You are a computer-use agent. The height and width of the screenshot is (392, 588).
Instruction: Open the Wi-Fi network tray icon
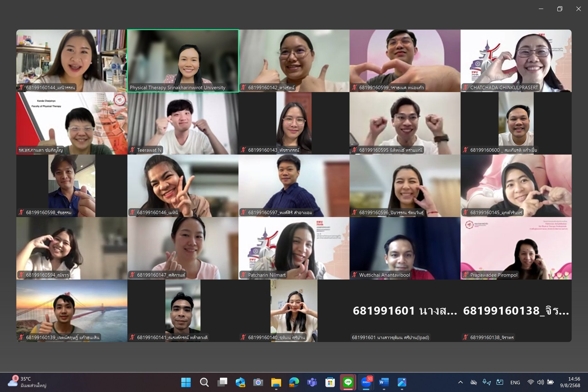[531, 382]
